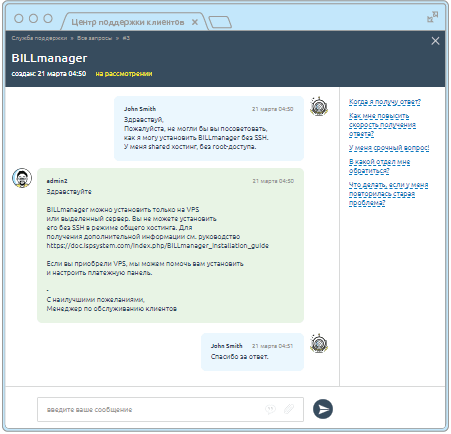Open 'Как мне повысить скорость получения ответа?'

382,125
